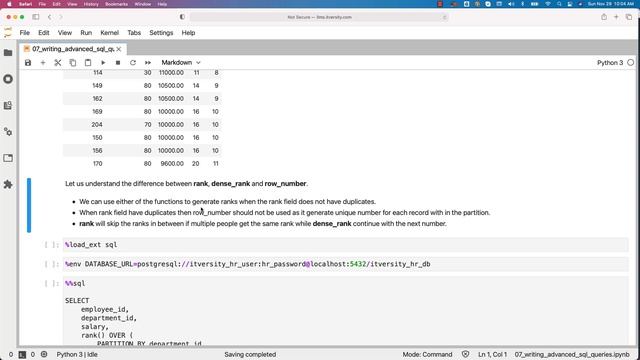Viewport: 640px width, 360px height.
Task: Run the selected cell with the play icon
Action: tap(103, 63)
